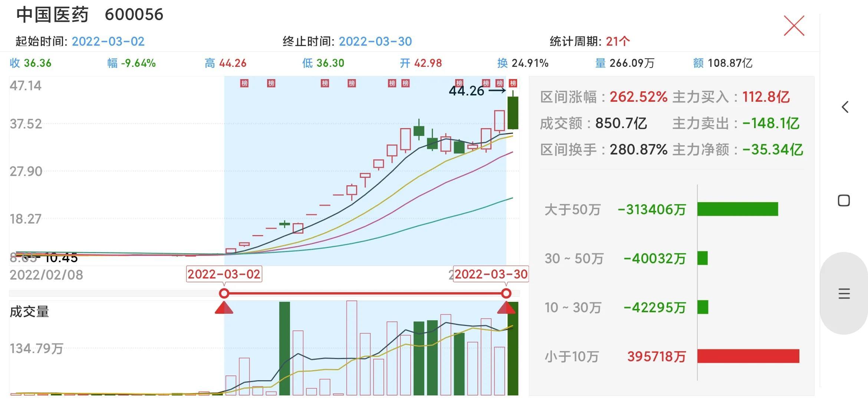Click the main net amount -35.34亿

point(773,150)
